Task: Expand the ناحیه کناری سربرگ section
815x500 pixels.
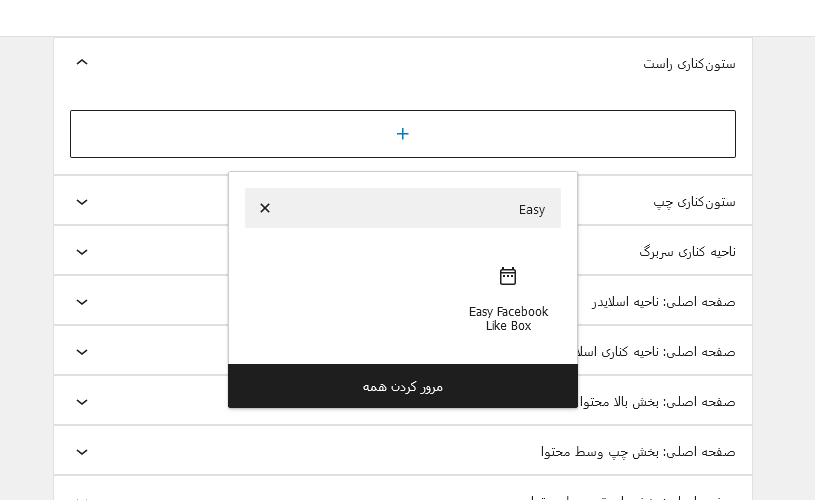Action: (82, 252)
